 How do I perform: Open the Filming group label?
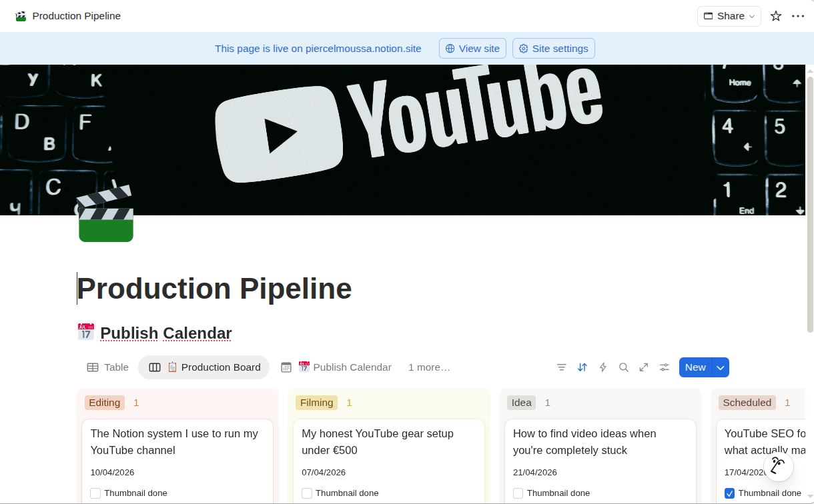click(317, 403)
